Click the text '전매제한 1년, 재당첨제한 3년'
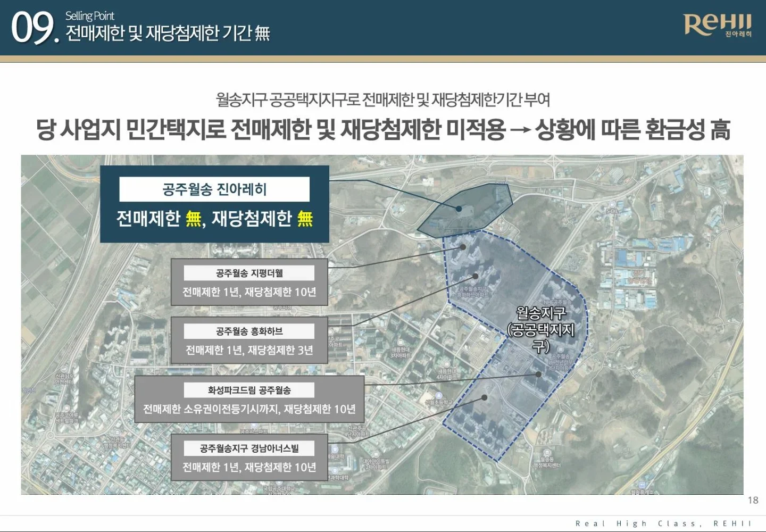This screenshot has width=766, height=532. (249, 350)
